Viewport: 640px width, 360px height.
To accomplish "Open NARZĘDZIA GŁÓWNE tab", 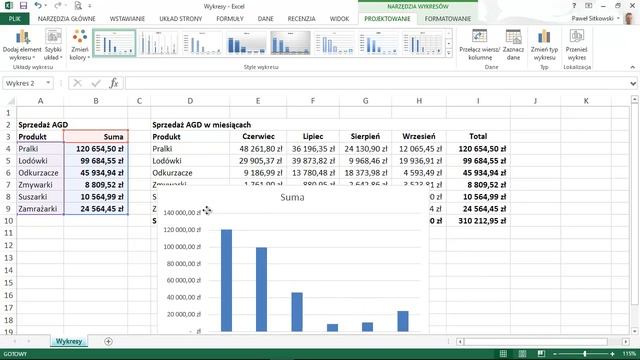I will pos(67,19).
